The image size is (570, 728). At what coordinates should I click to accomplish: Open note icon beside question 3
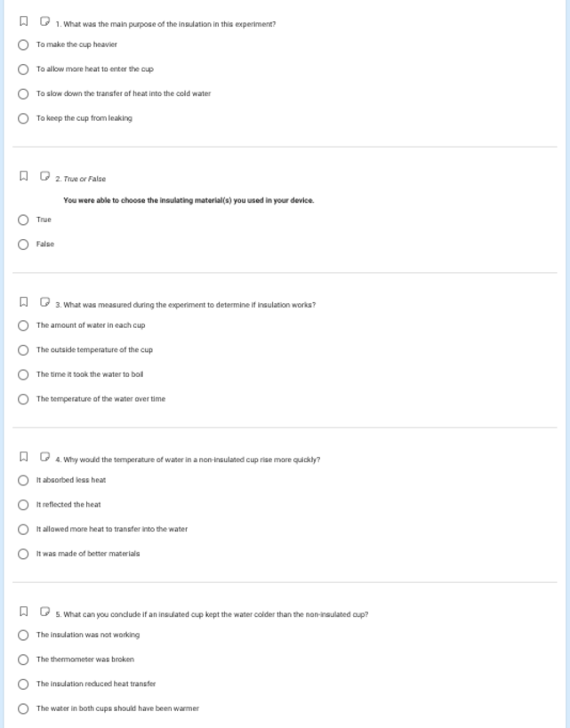pyautogui.click(x=44, y=302)
